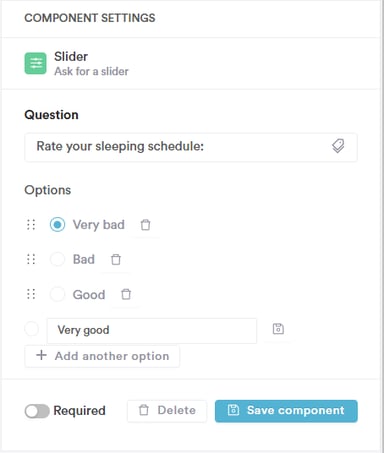Focus the Question text field

191,147
